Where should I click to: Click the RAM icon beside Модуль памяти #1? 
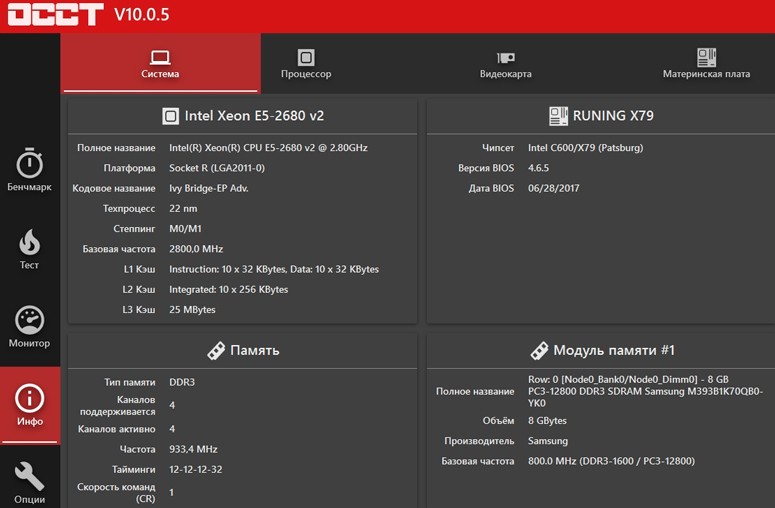tap(539, 351)
